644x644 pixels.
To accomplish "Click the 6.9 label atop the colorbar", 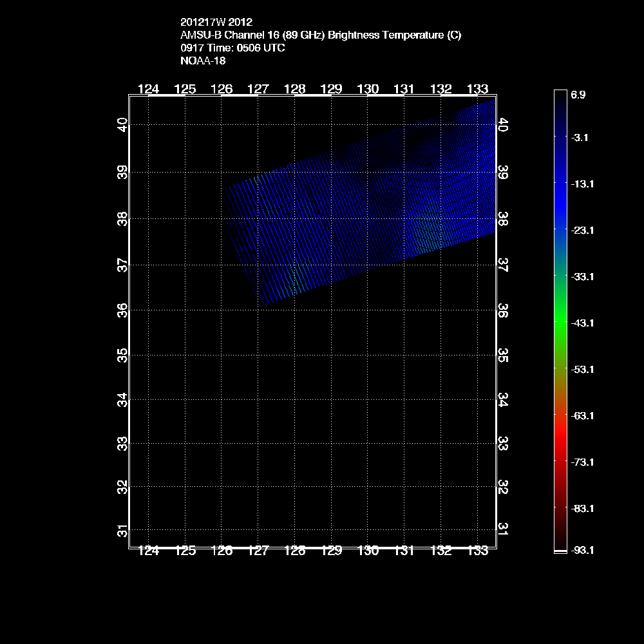I will pyautogui.click(x=578, y=95).
